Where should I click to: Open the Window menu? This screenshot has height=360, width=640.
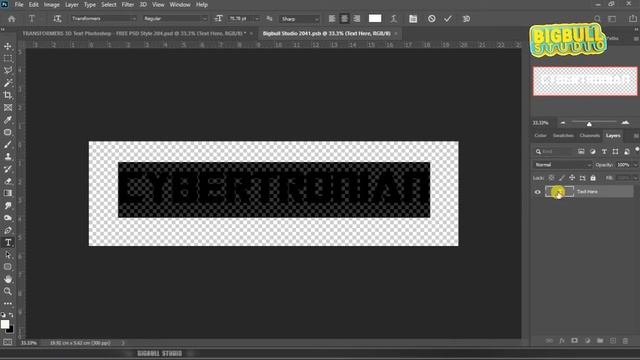pyautogui.click(x=180, y=5)
